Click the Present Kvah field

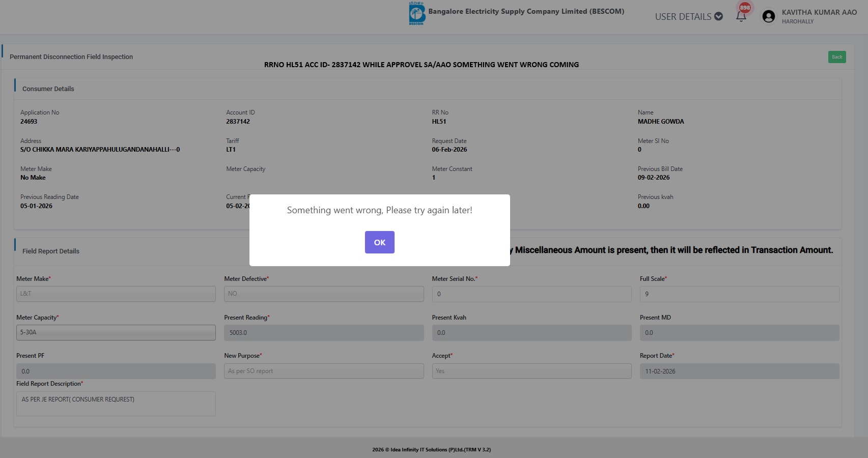tap(531, 333)
